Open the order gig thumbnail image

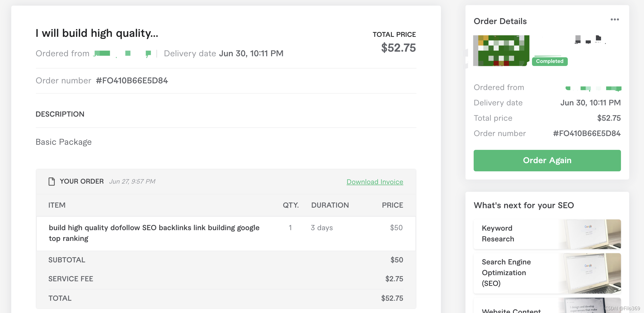click(501, 51)
